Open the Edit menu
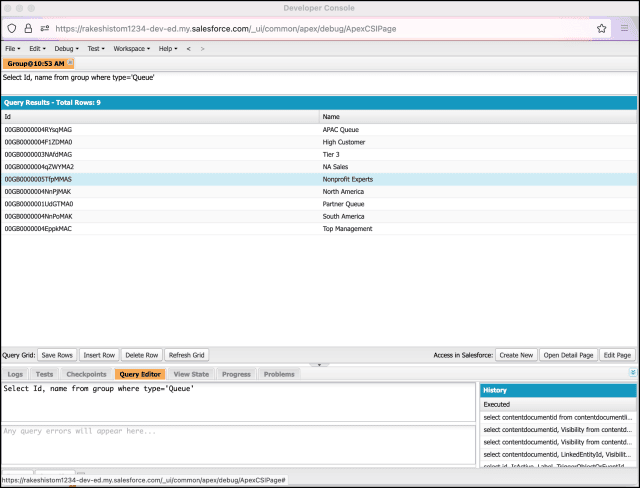This screenshot has height=488, width=640. pyautogui.click(x=37, y=49)
